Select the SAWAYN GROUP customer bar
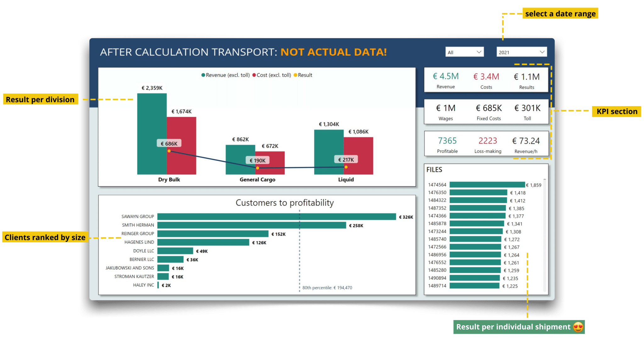Image resolution: width=644 pixels, height=344 pixels. [x=277, y=217]
